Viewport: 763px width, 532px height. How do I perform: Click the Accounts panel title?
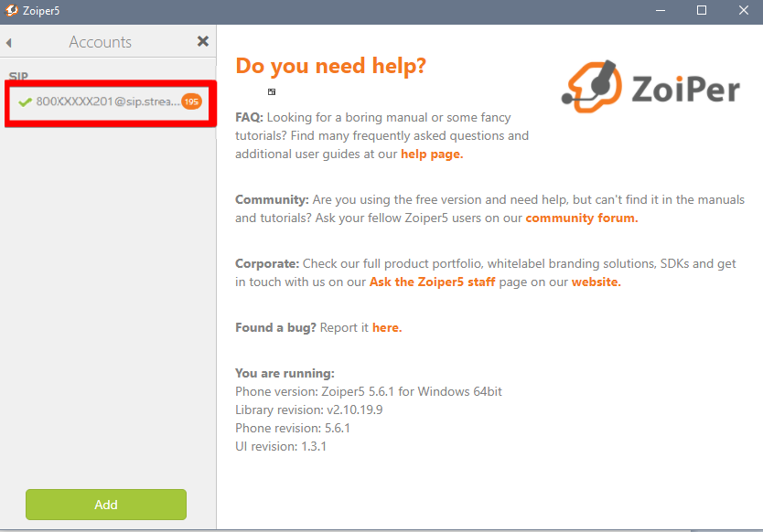point(100,42)
